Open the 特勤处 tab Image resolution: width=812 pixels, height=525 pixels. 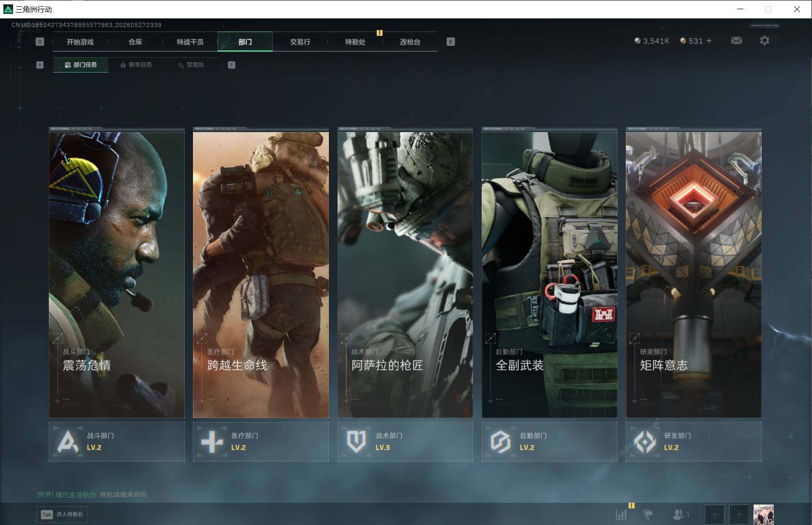[355, 42]
